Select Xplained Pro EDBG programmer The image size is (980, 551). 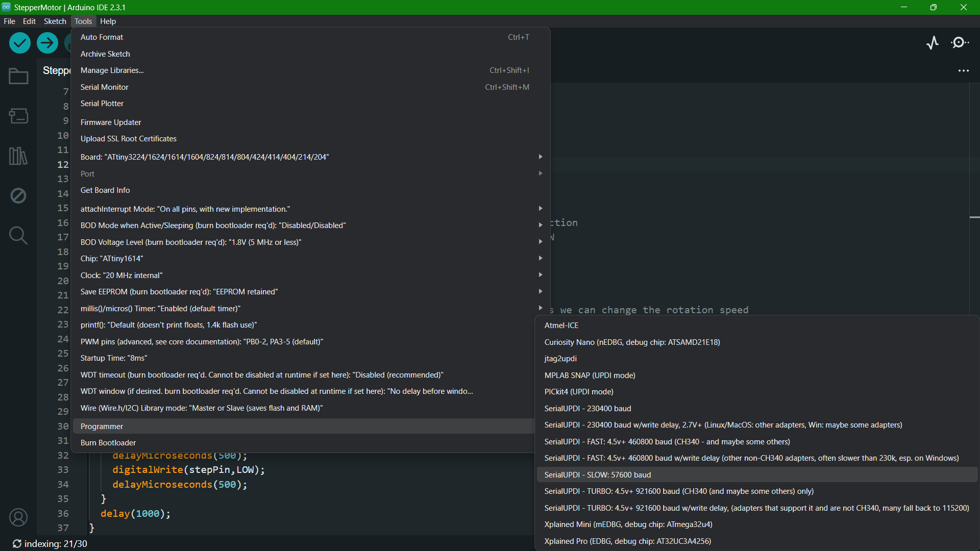click(757, 541)
